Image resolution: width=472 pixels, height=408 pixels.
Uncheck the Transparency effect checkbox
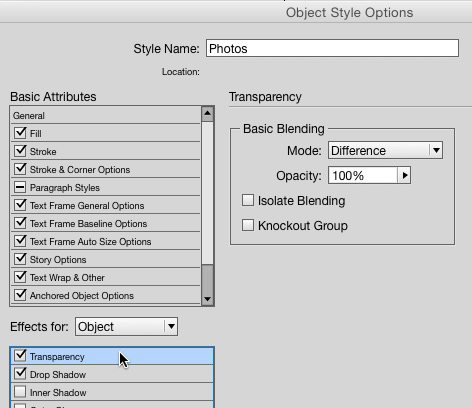(x=20, y=355)
